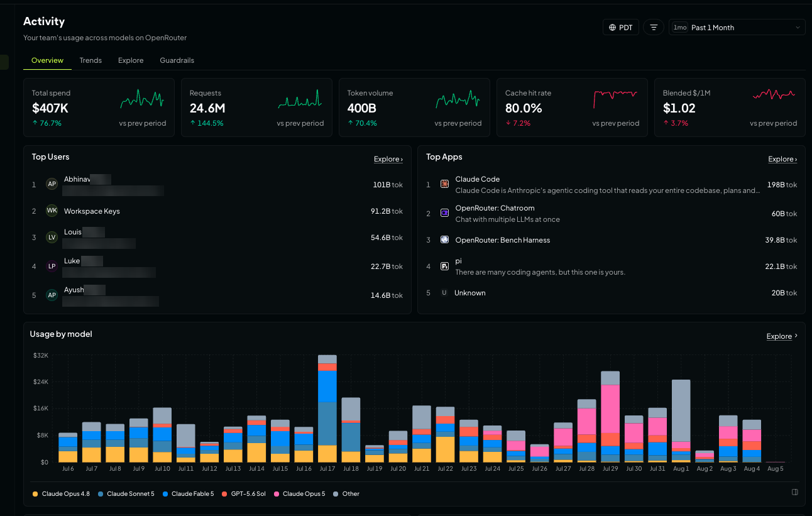The image size is (812, 516).
Task: Toggle Claude Opus 5 legend item
Action: tap(299, 494)
